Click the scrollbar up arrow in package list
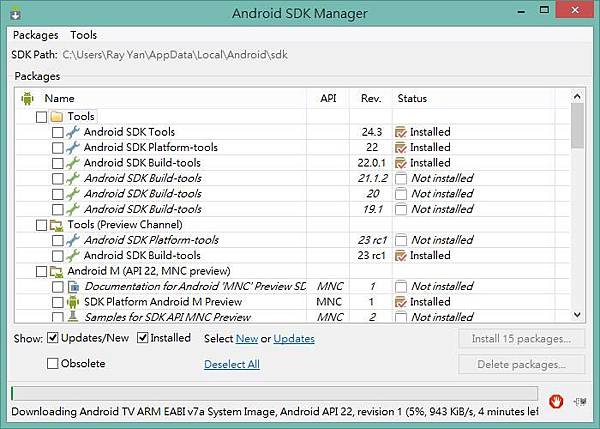600x429 pixels. [577, 96]
